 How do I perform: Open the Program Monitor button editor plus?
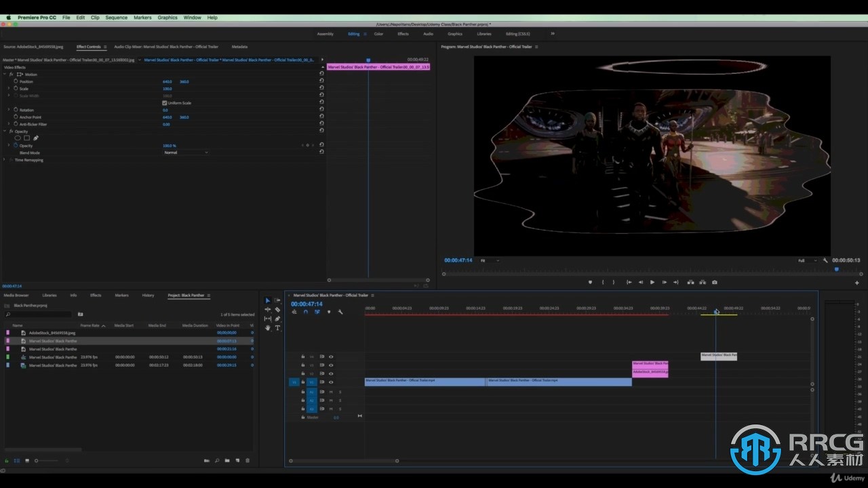(857, 283)
